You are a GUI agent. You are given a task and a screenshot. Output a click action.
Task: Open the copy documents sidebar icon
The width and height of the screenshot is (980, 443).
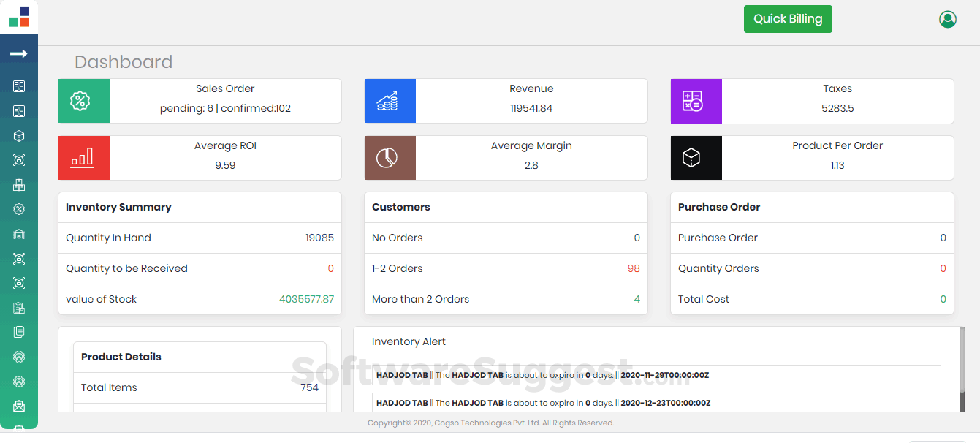tap(19, 332)
